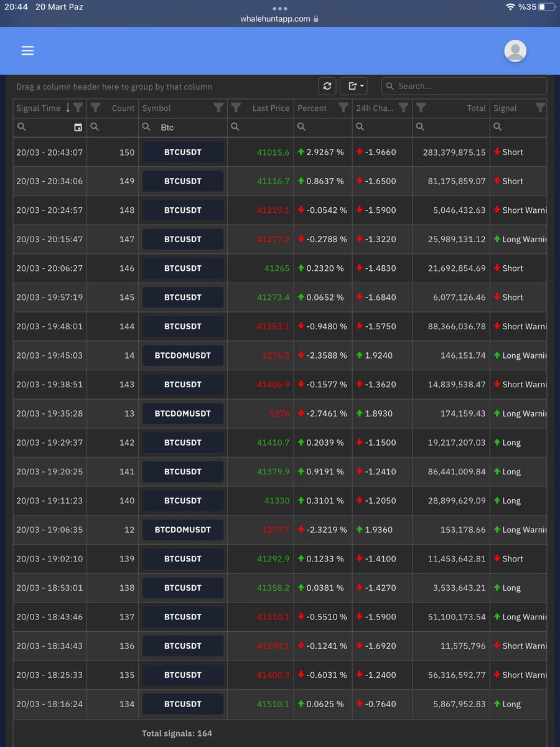Open Symbol filter-row search operator icon
The width and height of the screenshot is (560, 747).
point(147,127)
